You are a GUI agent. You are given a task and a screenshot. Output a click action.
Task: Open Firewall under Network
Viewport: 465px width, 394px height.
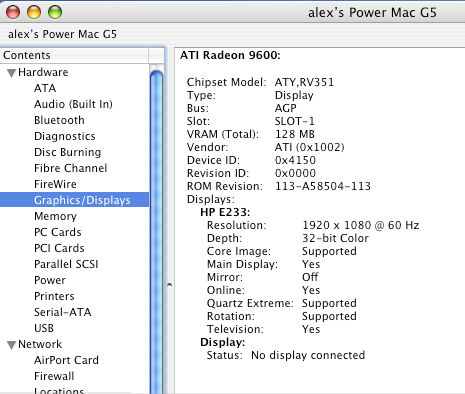tap(54, 376)
